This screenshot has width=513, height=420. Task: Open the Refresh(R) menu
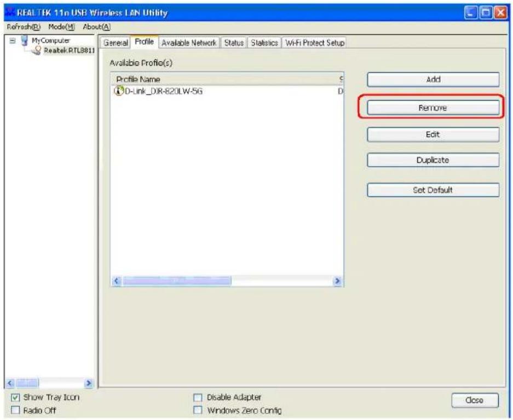(24, 27)
